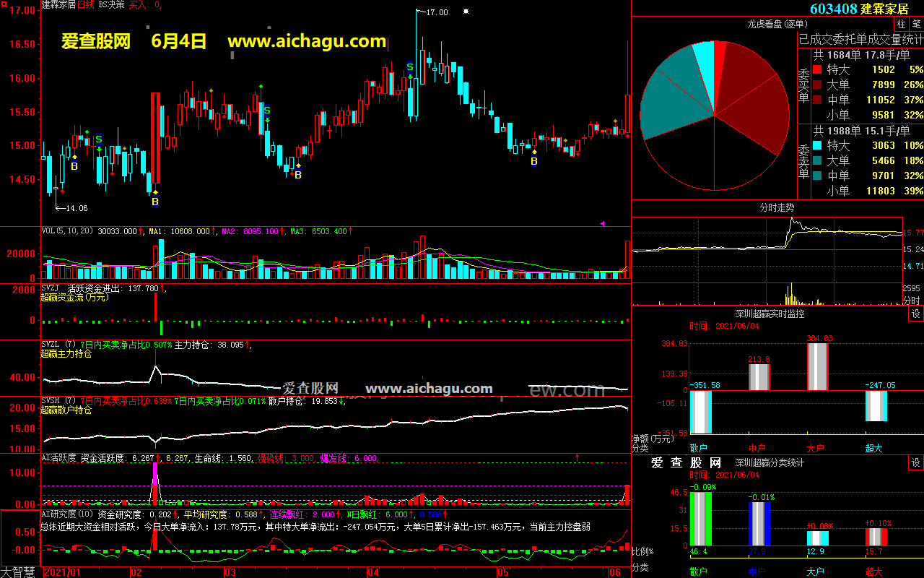Click the buy 中单 value 11052
This screenshot has height=578, width=924.
[x=880, y=100]
